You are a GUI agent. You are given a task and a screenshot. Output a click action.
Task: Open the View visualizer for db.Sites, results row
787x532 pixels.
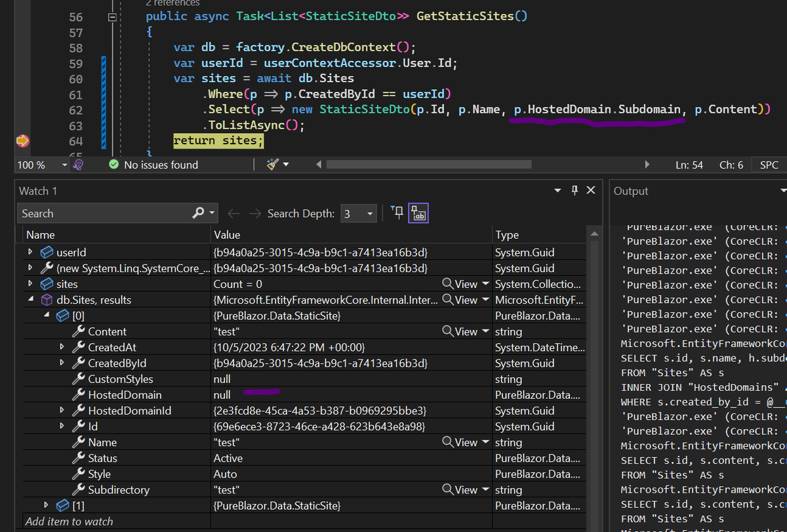(x=460, y=300)
